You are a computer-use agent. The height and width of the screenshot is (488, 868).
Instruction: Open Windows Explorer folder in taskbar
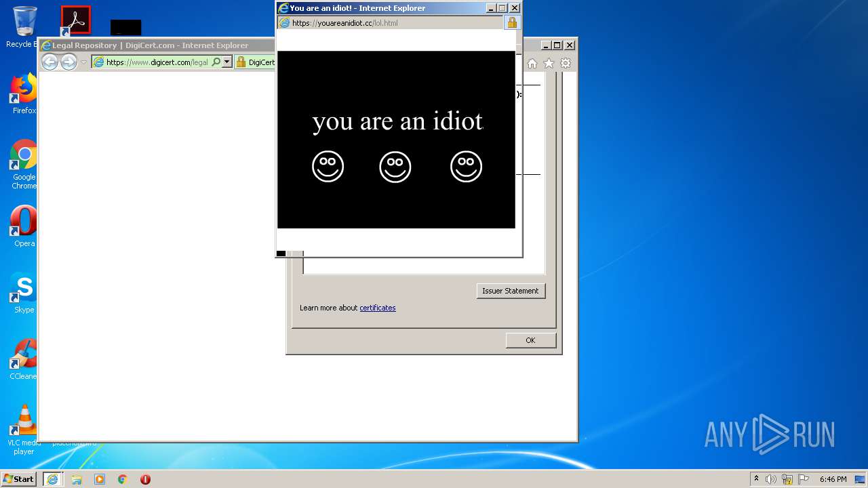77,479
